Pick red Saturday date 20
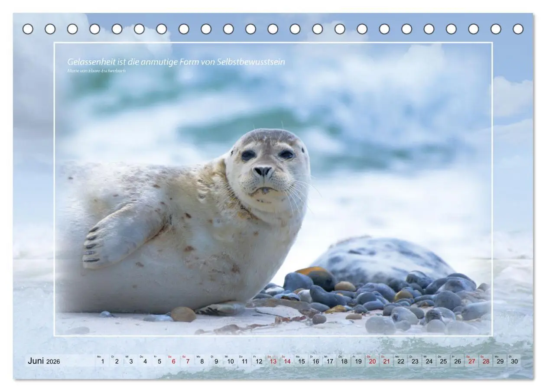546x392 pixels. [372, 361]
